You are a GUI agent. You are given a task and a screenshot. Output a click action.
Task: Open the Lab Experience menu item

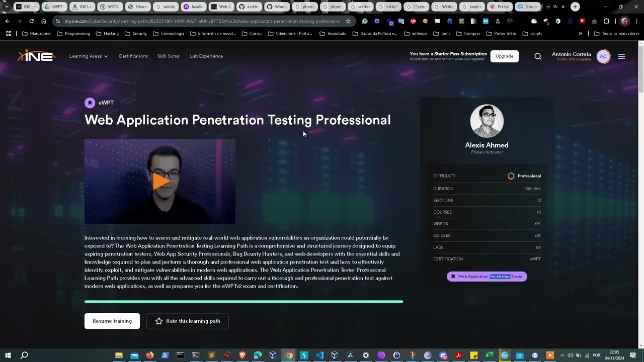pyautogui.click(x=206, y=56)
